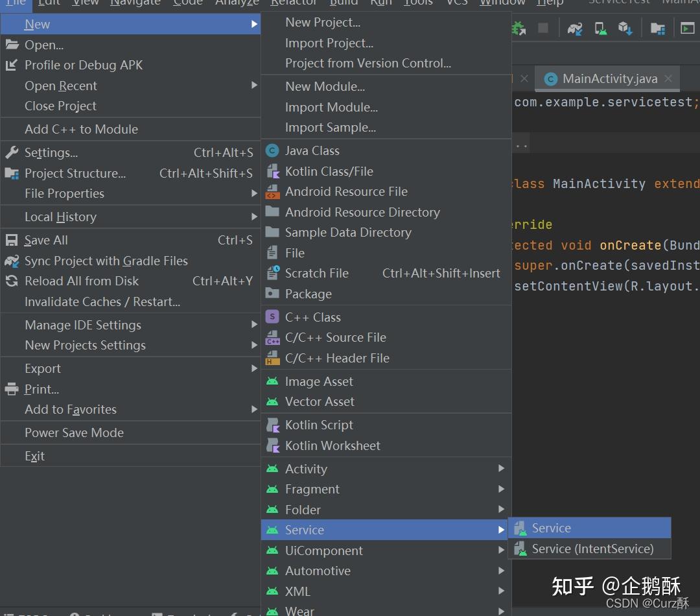
Task: Open the Tools menu
Action: [418, 3]
